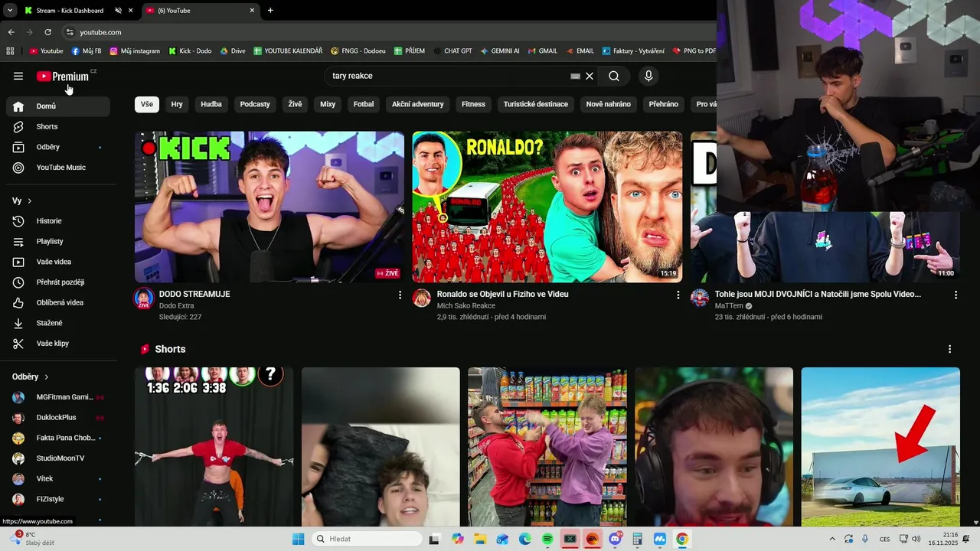The width and height of the screenshot is (980, 551).
Task: Open the Ronaldo video thumbnail
Action: click(547, 207)
